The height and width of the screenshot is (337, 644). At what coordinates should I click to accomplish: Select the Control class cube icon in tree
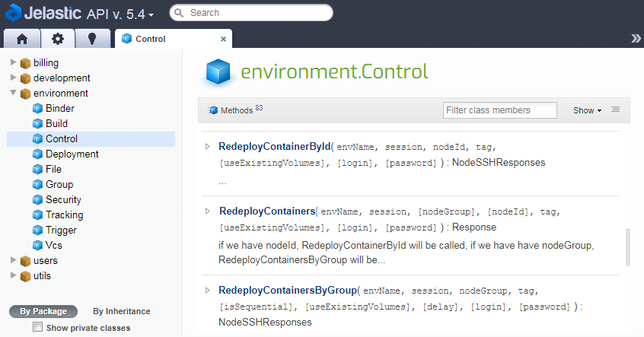pos(37,138)
